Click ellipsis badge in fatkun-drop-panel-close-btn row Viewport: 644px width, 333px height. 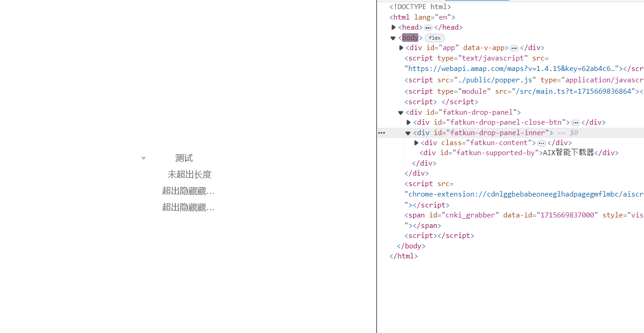[575, 123]
